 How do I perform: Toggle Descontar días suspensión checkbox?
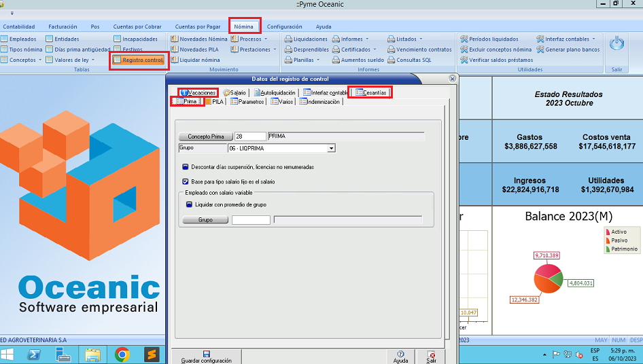[x=186, y=166]
